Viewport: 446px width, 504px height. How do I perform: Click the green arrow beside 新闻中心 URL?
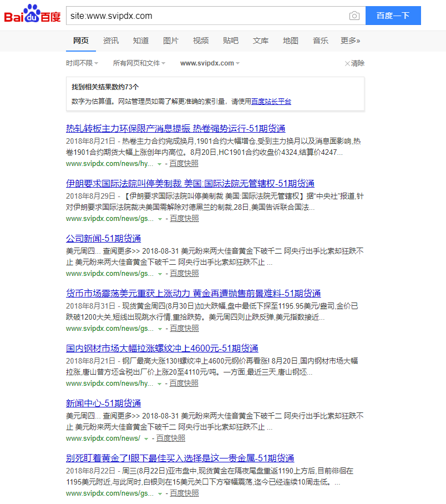[146, 439]
